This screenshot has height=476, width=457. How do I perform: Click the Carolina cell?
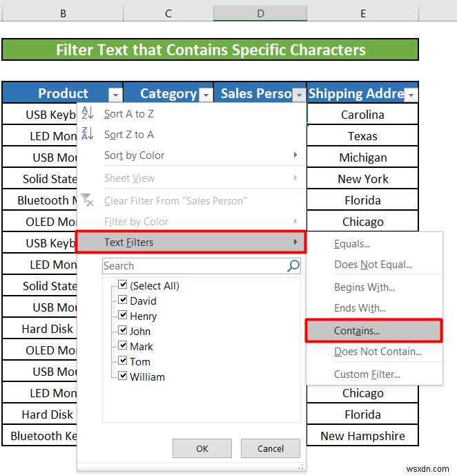tap(362, 115)
